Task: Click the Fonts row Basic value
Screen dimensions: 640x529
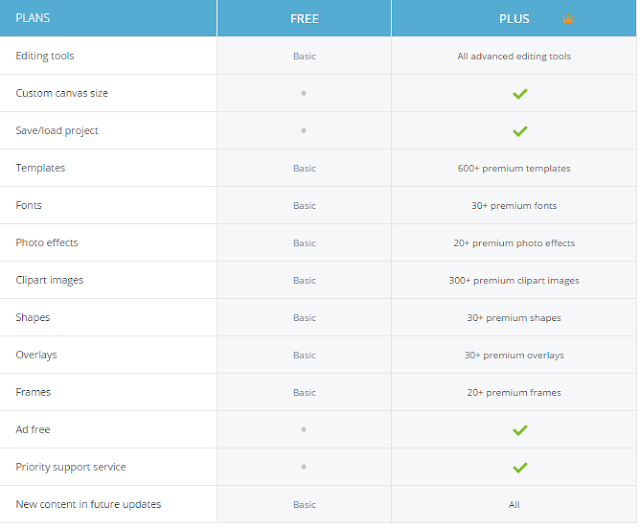Action: 304,206
